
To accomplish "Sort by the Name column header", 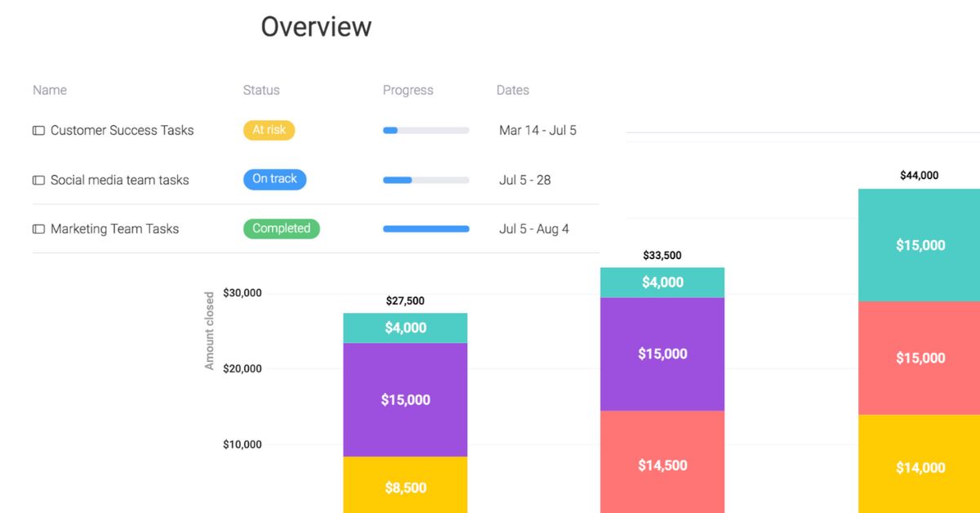I will (50, 91).
